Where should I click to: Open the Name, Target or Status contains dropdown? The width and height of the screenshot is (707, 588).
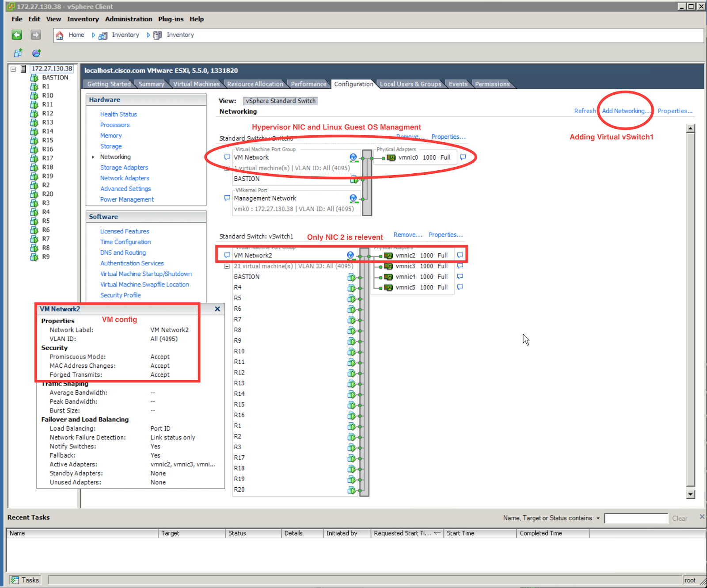[599, 518]
